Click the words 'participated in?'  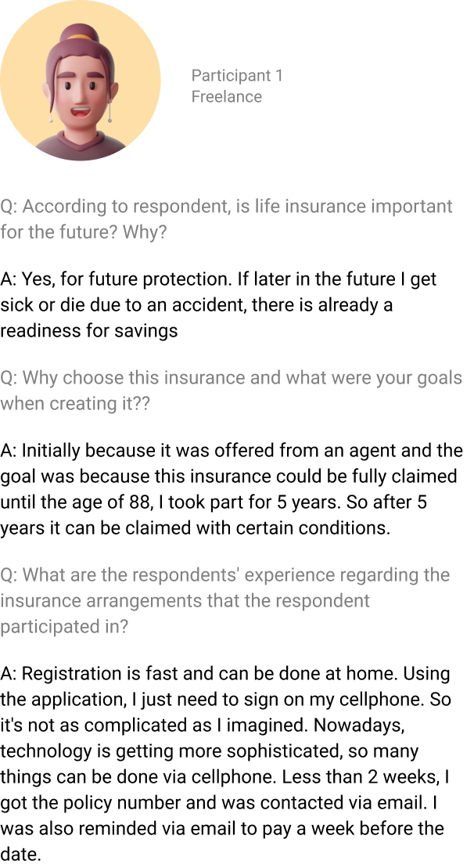[63, 626]
